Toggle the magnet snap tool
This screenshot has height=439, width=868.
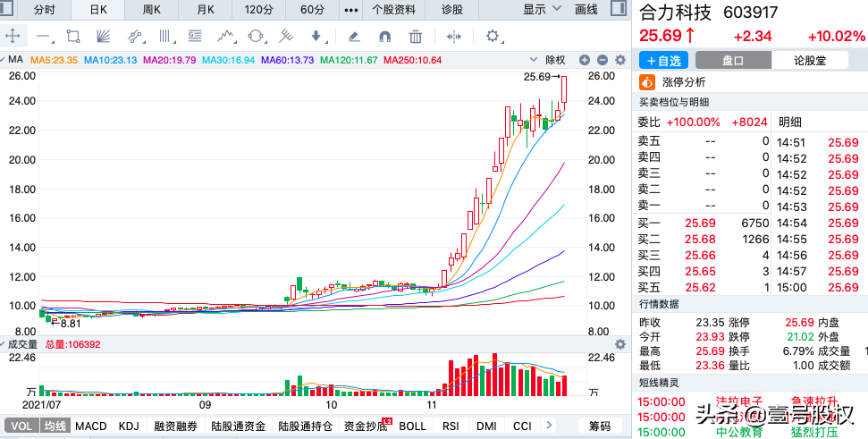(384, 37)
